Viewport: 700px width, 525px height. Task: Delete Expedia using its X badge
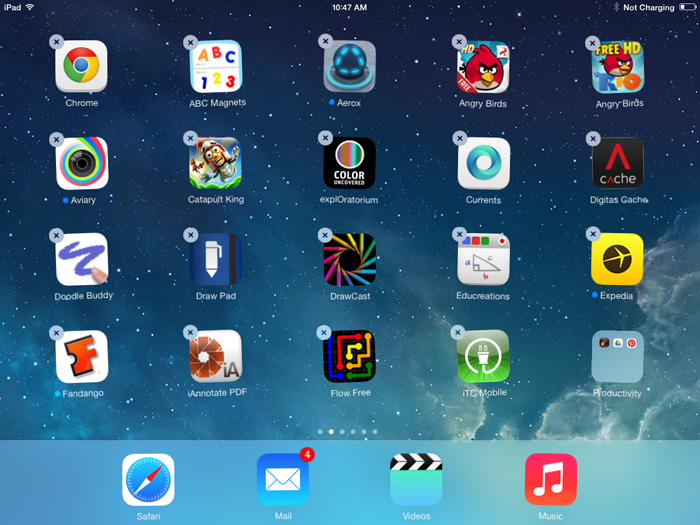[593, 233]
